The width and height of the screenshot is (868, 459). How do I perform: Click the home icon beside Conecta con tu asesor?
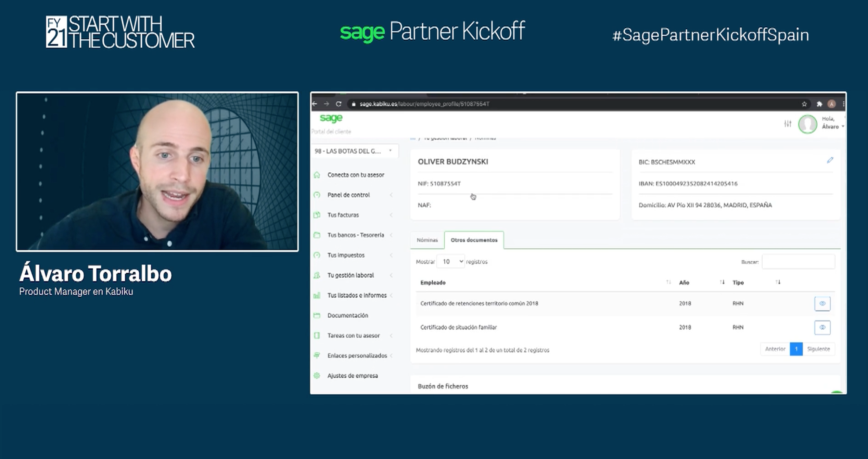coord(317,175)
